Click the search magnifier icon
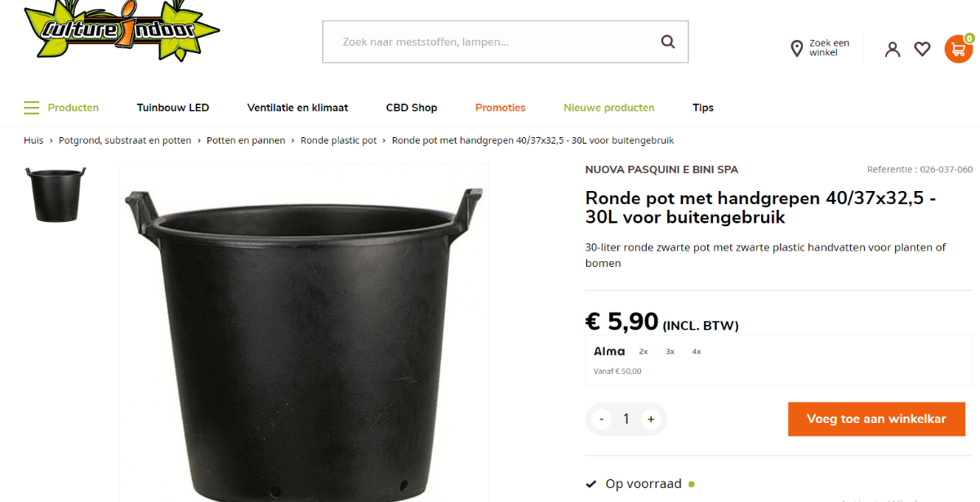This screenshot has height=502, width=980. coord(668,42)
